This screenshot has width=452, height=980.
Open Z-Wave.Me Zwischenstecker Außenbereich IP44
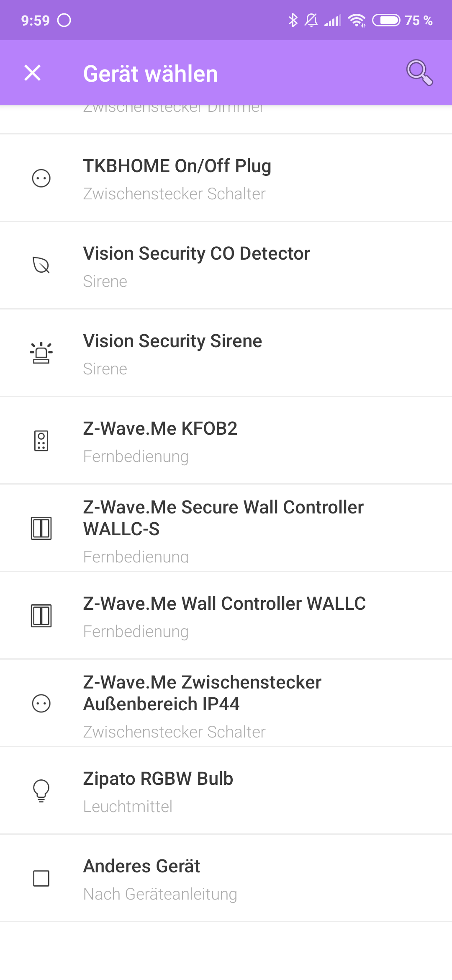226,704
